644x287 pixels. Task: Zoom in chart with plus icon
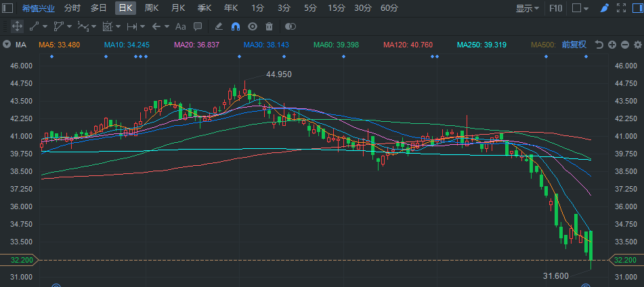coord(611,45)
